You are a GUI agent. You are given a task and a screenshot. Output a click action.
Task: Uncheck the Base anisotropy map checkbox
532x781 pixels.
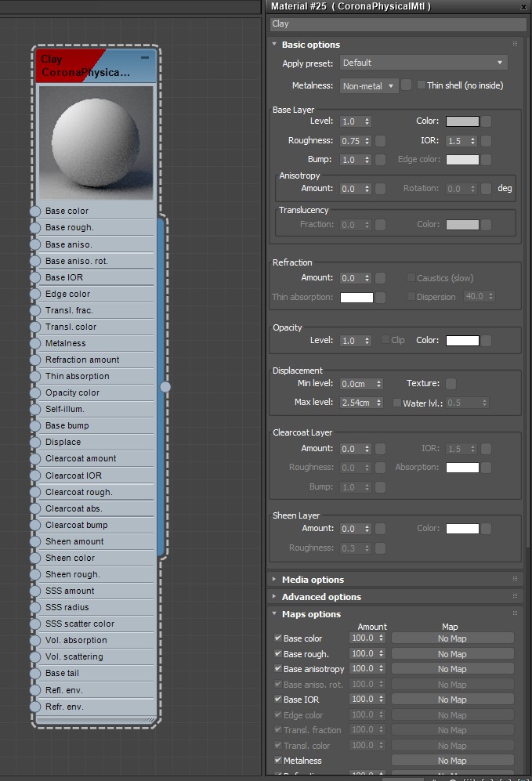[278, 668]
